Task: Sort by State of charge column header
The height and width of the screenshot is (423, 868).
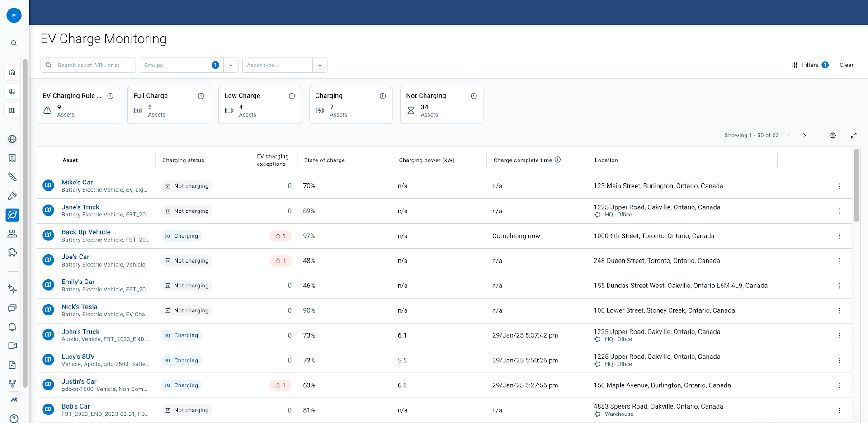Action: pyautogui.click(x=324, y=160)
